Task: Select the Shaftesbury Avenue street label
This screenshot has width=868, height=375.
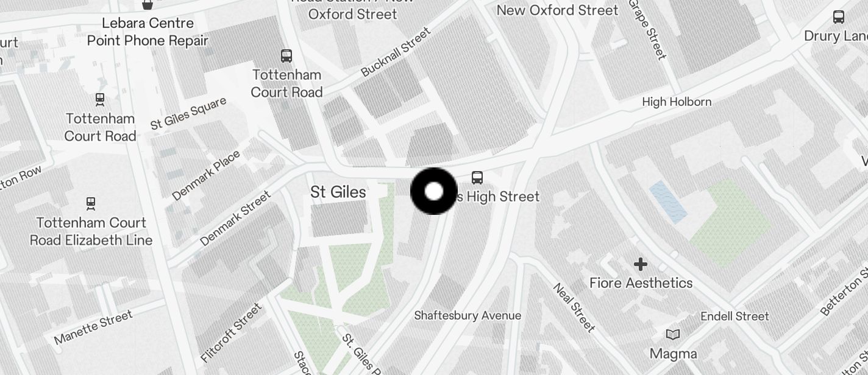Action: click(x=468, y=315)
